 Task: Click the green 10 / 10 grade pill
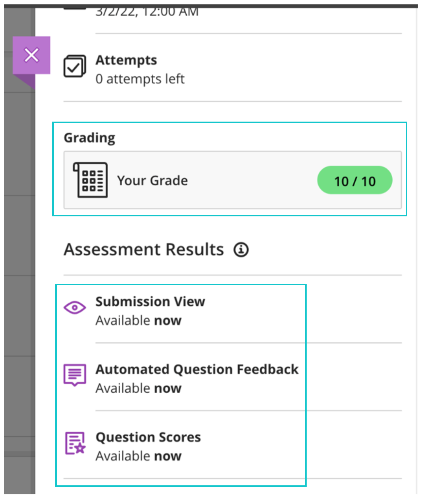pyautogui.click(x=355, y=180)
